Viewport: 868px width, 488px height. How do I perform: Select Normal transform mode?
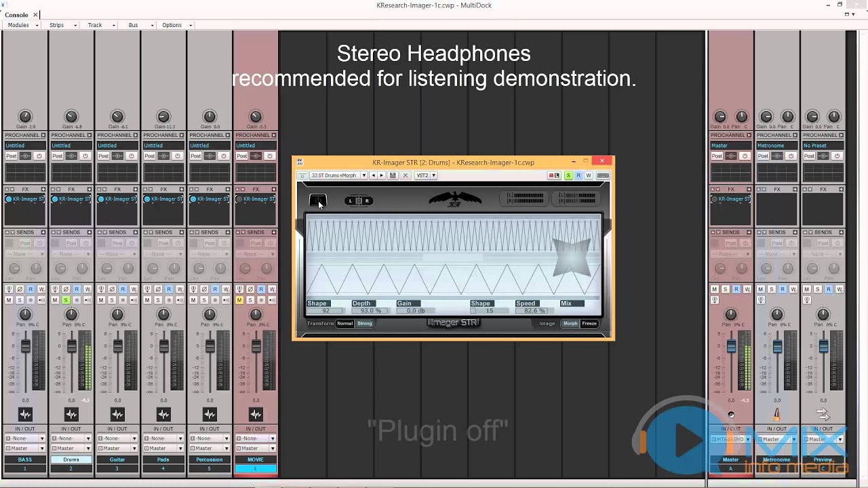[345, 323]
